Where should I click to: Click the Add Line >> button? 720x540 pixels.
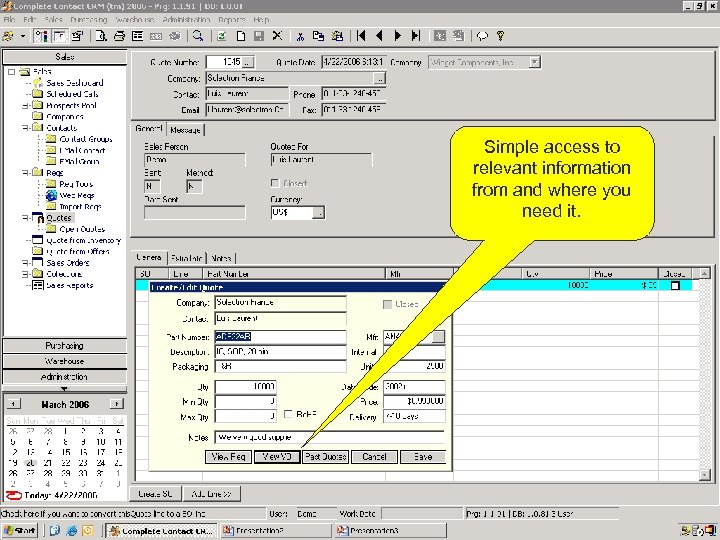coord(212,494)
